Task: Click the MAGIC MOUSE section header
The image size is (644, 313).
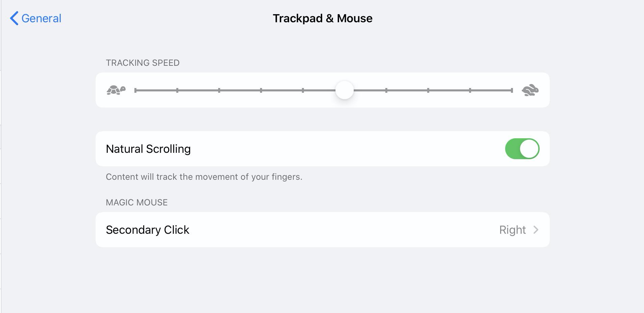Action: tap(136, 202)
